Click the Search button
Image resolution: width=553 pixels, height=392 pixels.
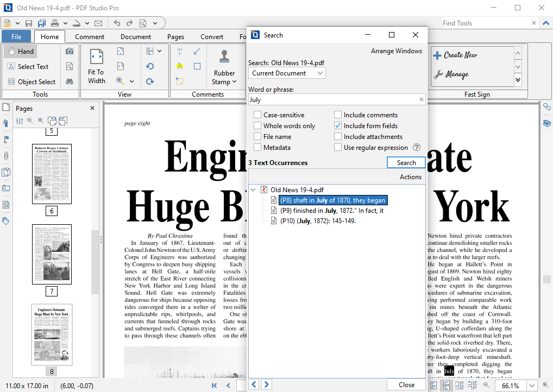(x=406, y=163)
